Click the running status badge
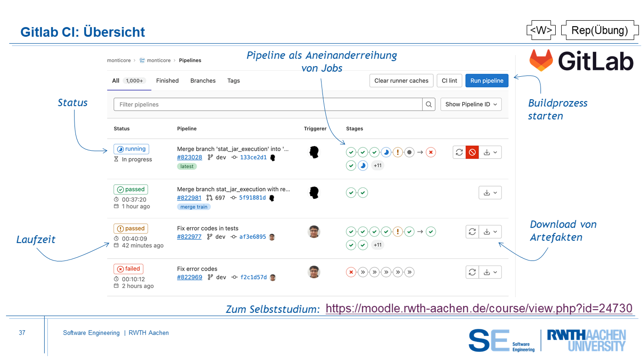 tap(132, 149)
